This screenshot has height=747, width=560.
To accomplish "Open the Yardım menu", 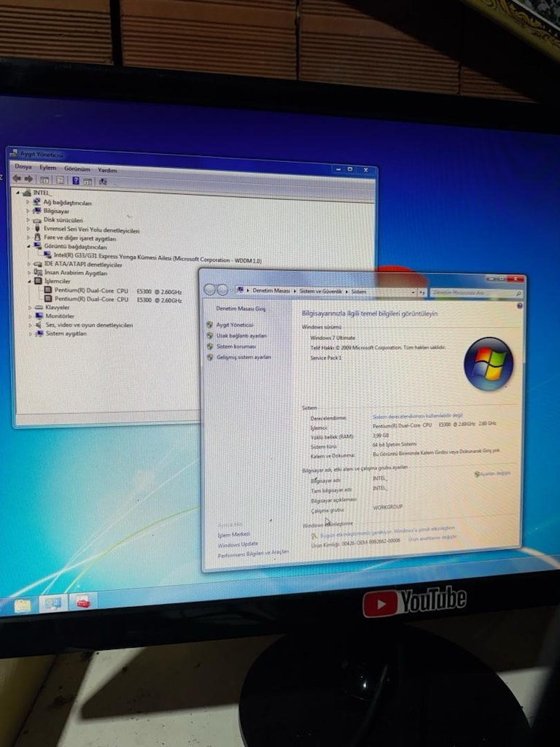I will coord(107,170).
